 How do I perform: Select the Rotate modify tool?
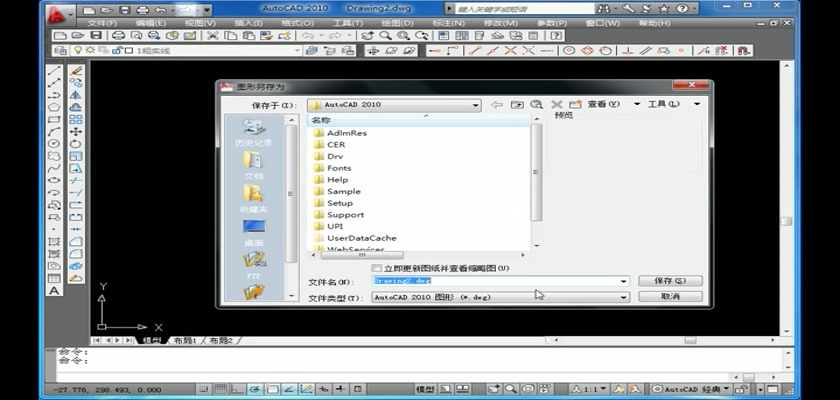click(x=76, y=144)
